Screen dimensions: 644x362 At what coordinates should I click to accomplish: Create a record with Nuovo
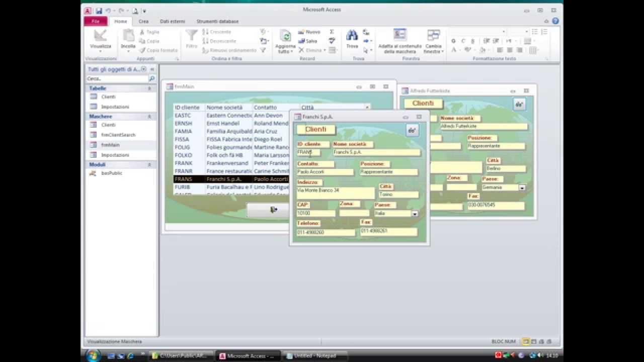coord(309,32)
